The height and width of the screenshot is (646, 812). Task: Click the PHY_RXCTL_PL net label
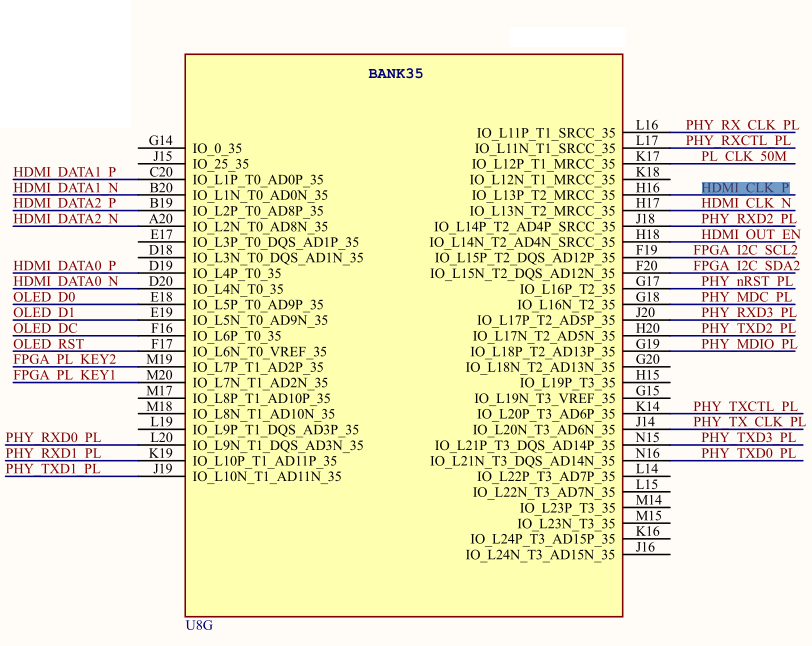click(738, 140)
